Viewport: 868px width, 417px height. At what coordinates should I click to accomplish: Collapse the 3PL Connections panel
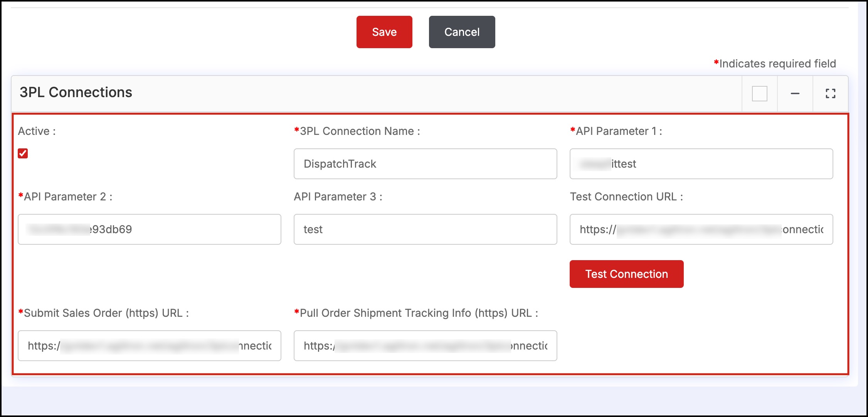pyautogui.click(x=795, y=94)
